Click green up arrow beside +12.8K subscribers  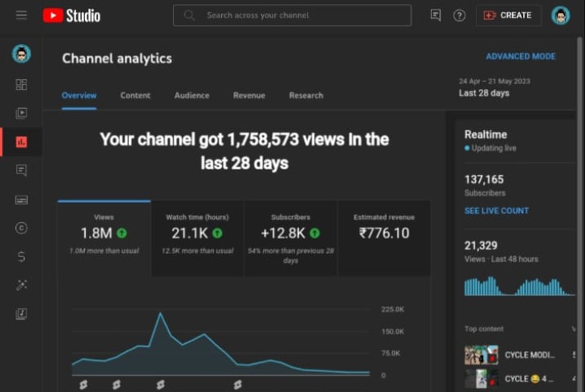point(314,233)
